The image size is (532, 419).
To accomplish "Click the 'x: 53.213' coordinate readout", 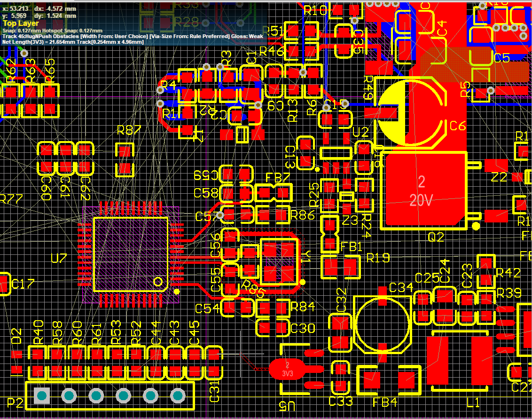I will 16,8.
